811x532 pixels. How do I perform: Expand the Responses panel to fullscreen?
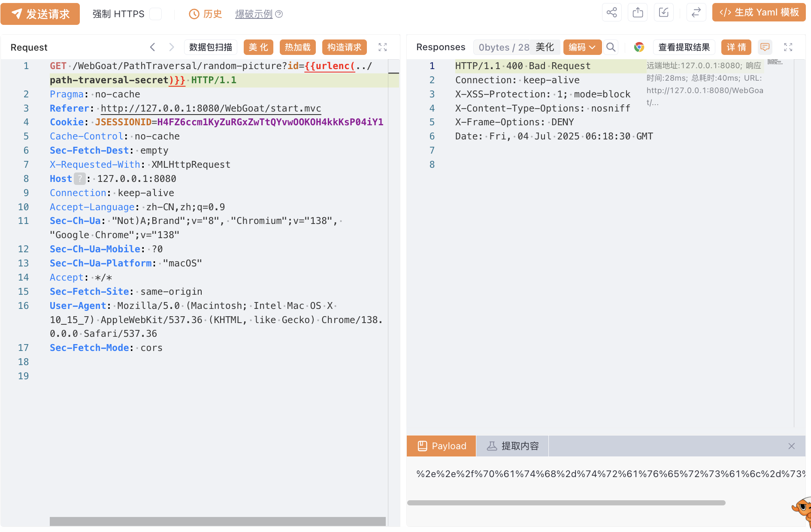coord(788,47)
